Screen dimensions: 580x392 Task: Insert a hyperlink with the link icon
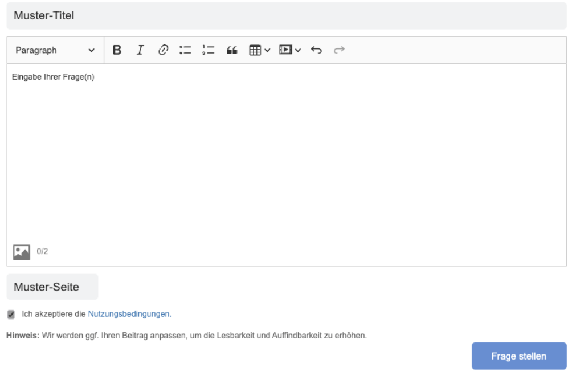(163, 50)
